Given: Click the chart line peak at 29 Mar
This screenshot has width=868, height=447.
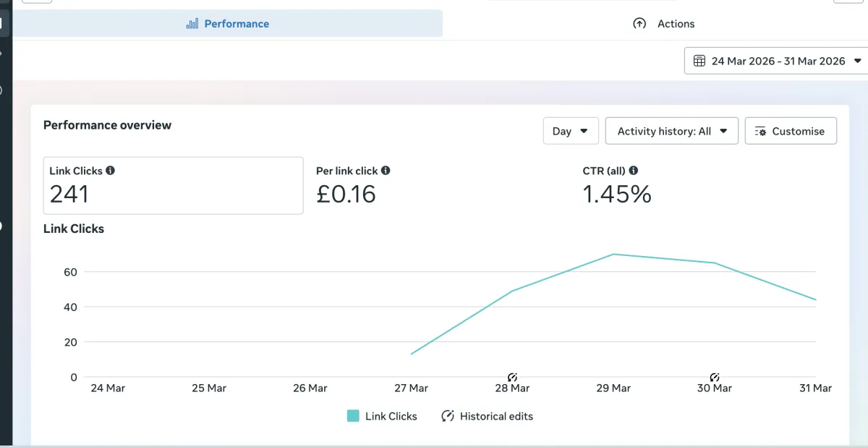Looking at the screenshot, I should tap(613, 254).
